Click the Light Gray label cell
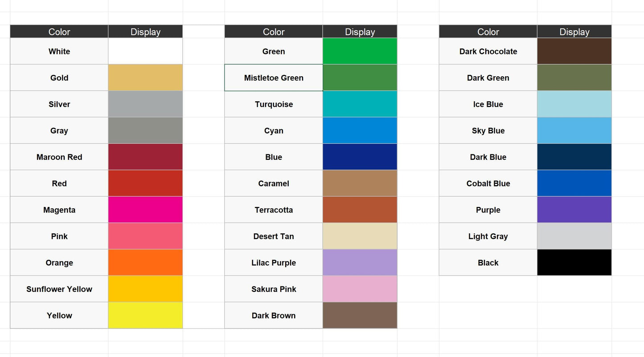The height and width of the screenshot is (357, 644). 488,236
